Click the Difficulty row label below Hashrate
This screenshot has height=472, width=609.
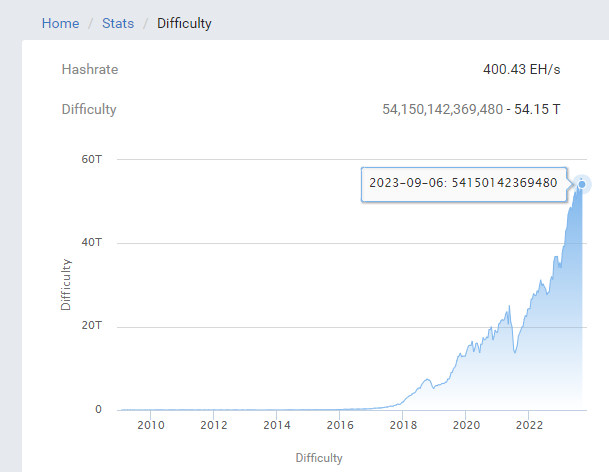[x=89, y=110]
